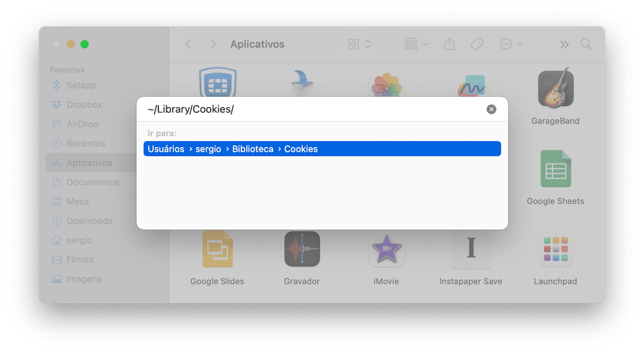Open the Google Sheets app icon
644x354 pixels.
tap(556, 169)
